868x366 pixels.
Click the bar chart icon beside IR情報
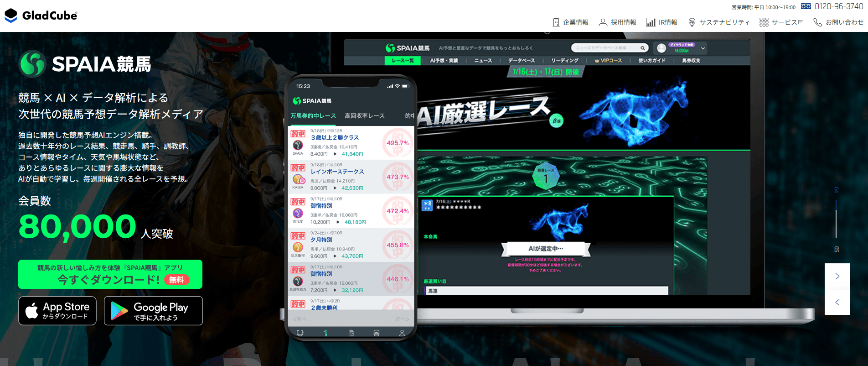(x=651, y=22)
